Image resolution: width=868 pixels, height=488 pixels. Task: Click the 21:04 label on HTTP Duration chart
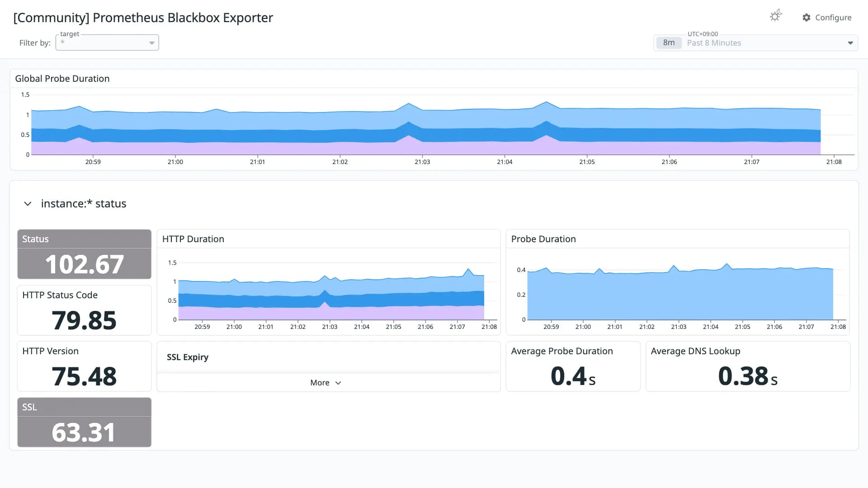tap(362, 327)
